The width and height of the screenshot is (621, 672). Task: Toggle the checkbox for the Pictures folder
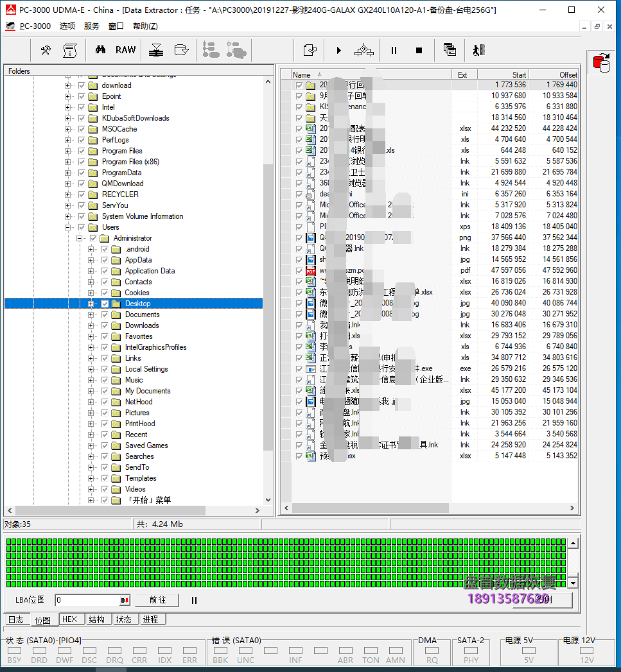[105, 413]
